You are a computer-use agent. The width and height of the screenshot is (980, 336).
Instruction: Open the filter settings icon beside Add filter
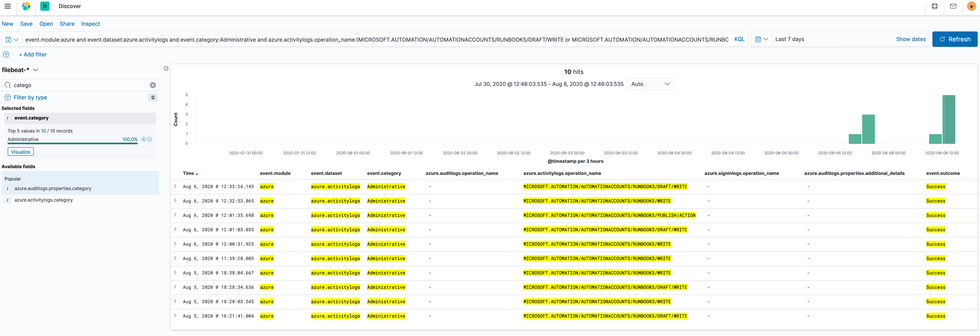click(6, 54)
